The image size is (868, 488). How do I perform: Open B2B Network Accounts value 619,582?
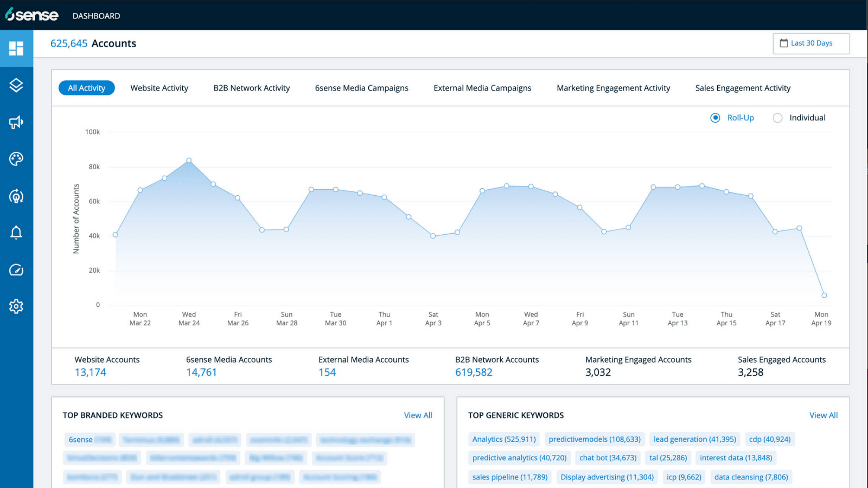(474, 373)
